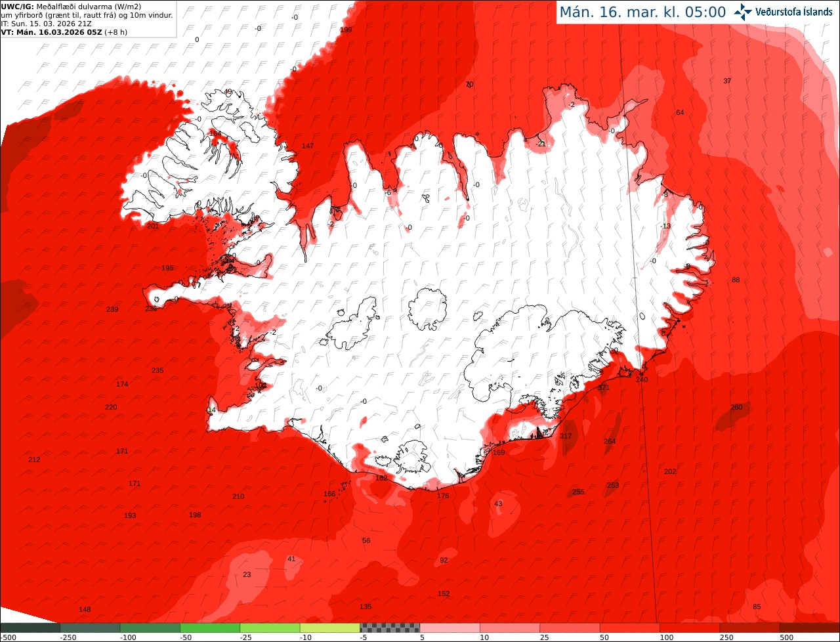Pick the checkered legend swatch between -5 and 5
Screen dimensions: 840x642
tap(390, 628)
